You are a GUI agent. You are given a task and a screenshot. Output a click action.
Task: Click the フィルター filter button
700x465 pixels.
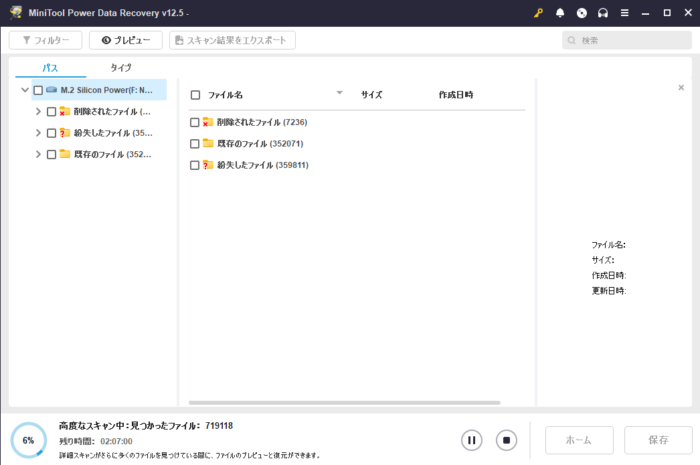46,40
